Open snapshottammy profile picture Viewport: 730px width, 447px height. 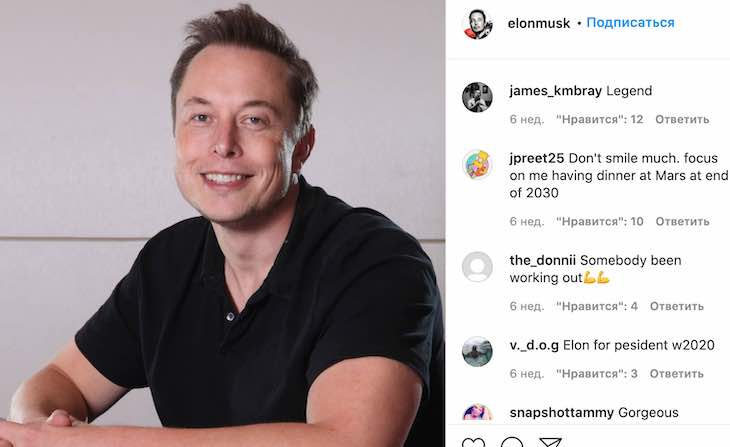click(x=477, y=413)
